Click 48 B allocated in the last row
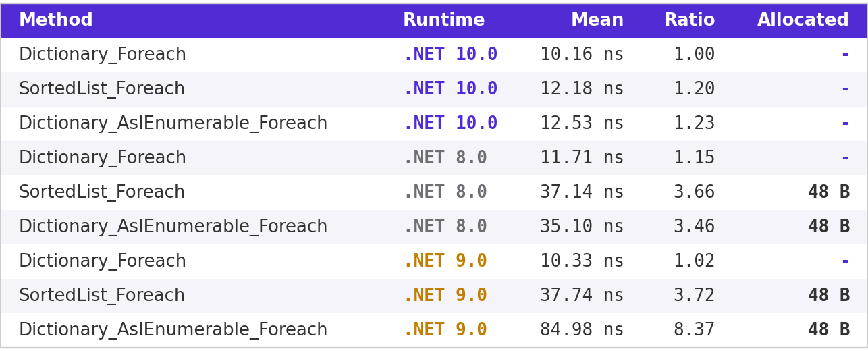This screenshot has width=868, height=351. point(829,330)
